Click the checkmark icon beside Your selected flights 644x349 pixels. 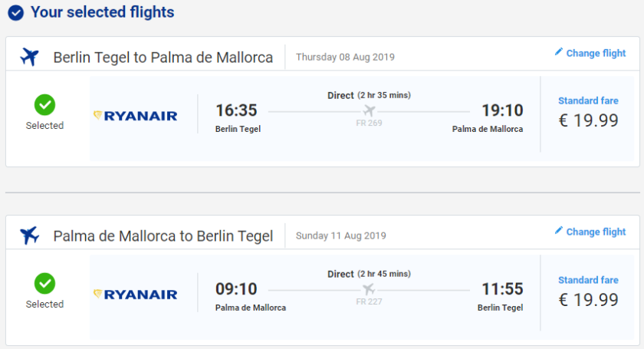click(15, 13)
